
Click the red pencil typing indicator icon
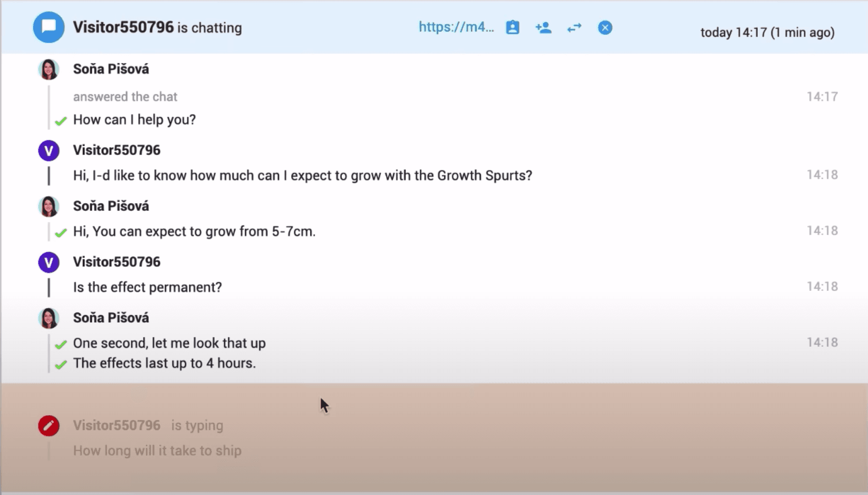pyautogui.click(x=49, y=426)
